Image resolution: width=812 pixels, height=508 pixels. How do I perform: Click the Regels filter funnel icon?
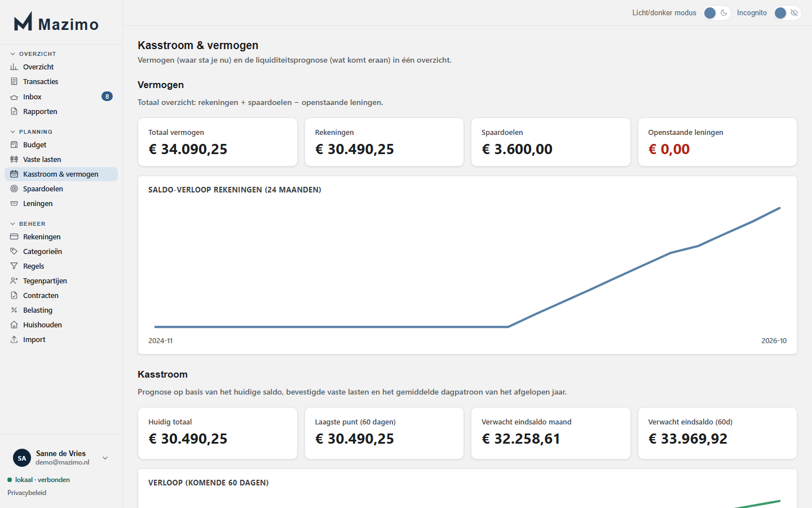point(14,266)
